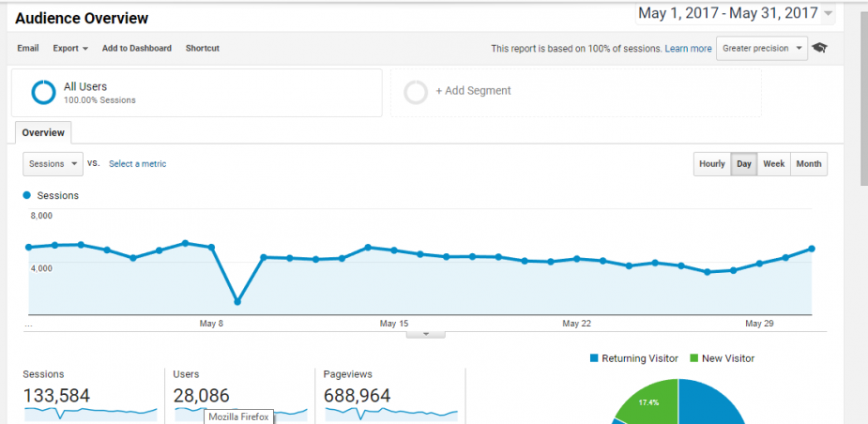This screenshot has height=424, width=868.
Task: Click Email in the report toolbar
Action: coord(27,48)
